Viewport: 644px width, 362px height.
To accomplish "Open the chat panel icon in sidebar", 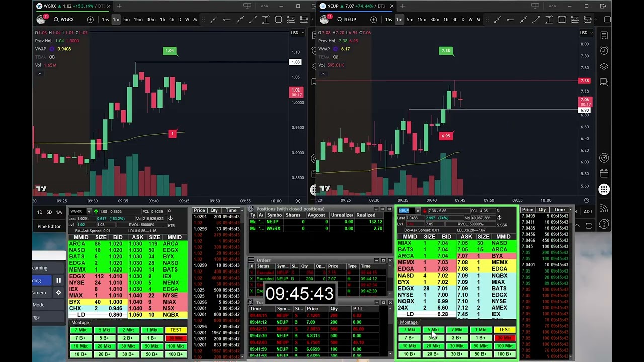I will (x=604, y=82).
